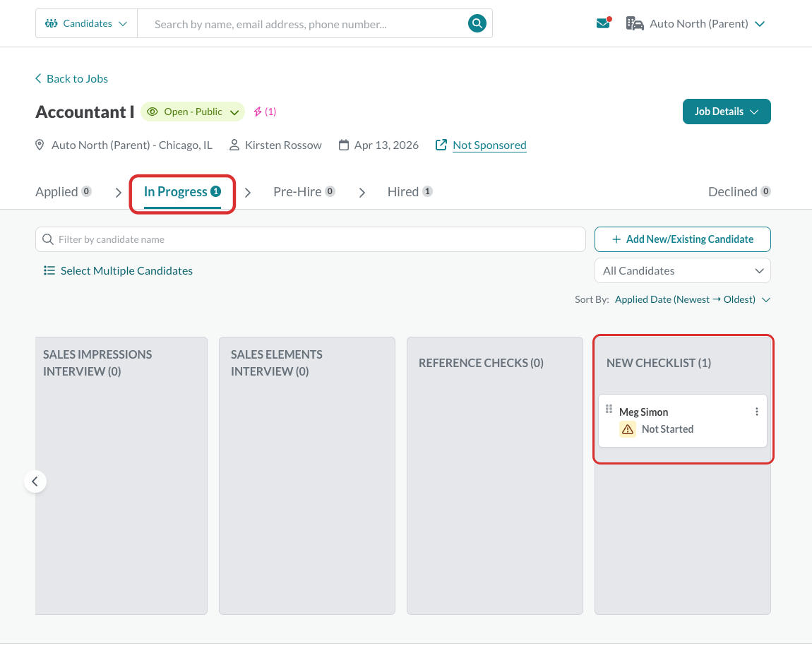The height and width of the screenshot is (653, 812).
Task: Click the SALES IMPRESSIONS INTERVIEW (0) header
Action: (x=97, y=363)
